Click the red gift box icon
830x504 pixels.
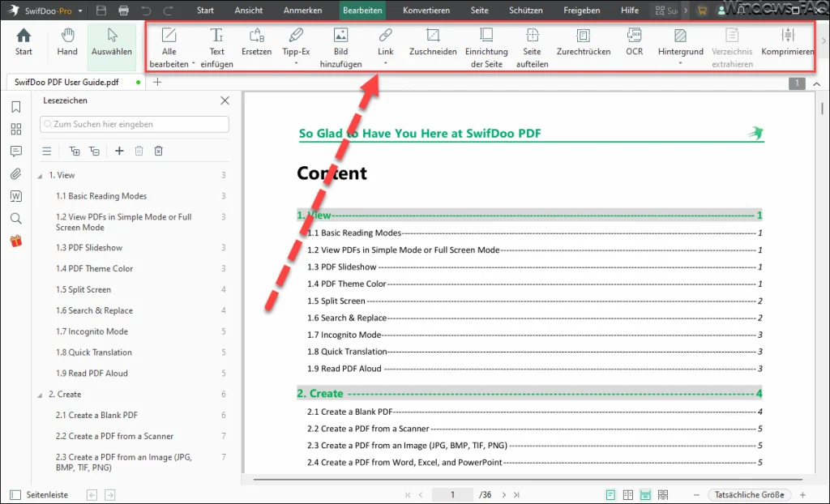click(16, 241)
